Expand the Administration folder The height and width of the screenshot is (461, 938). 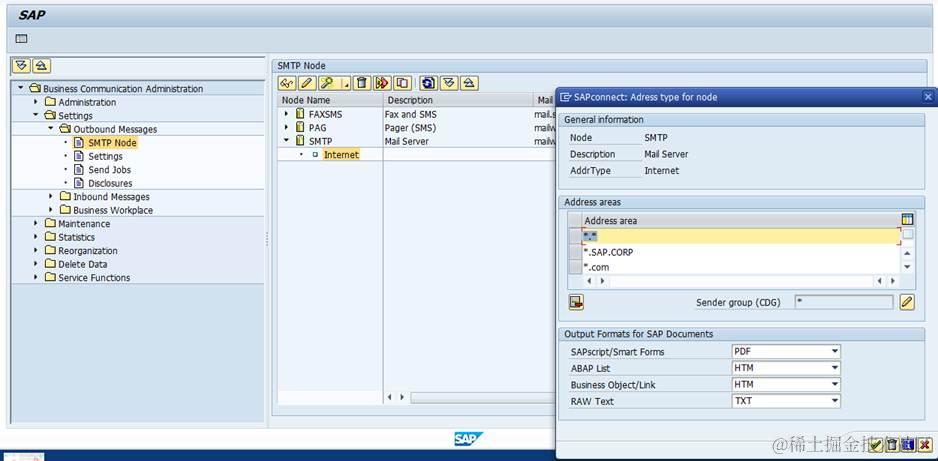(36, 102)
